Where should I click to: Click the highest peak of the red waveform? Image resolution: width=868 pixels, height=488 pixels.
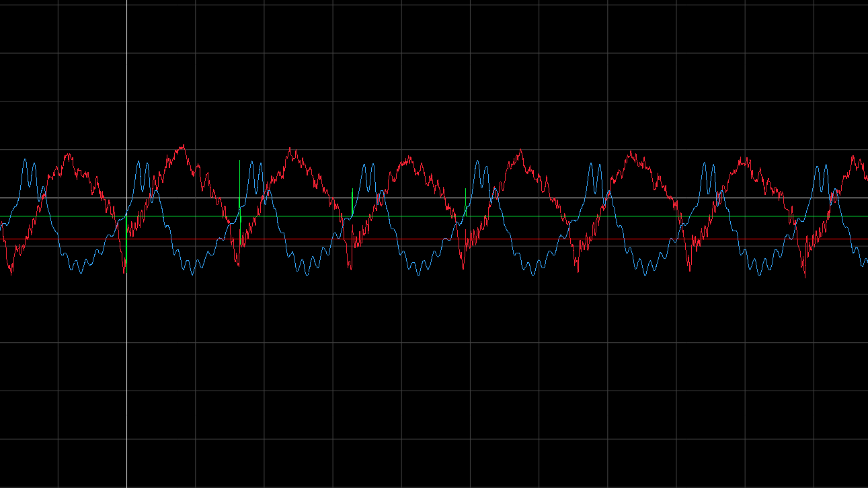tap(183, 146)
